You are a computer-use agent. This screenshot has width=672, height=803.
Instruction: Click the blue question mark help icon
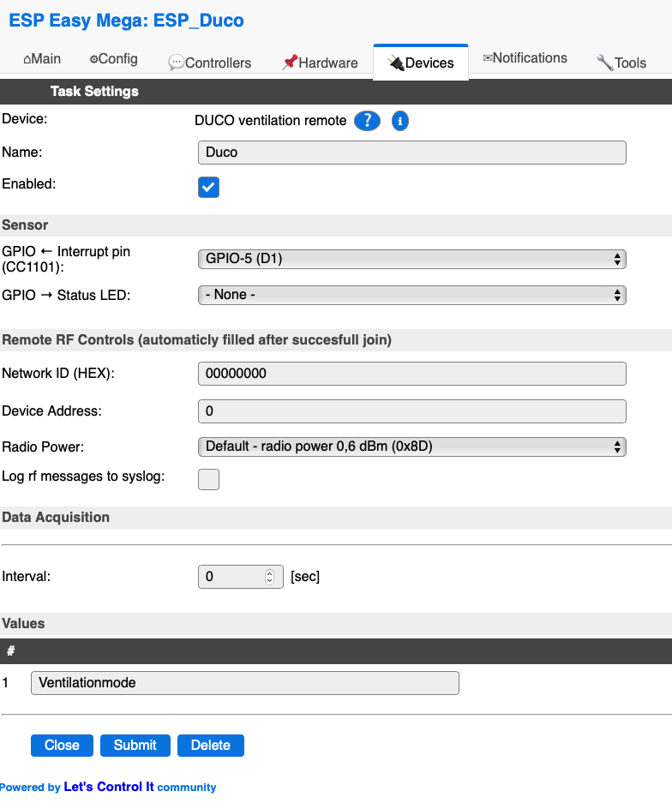[367, 121]
